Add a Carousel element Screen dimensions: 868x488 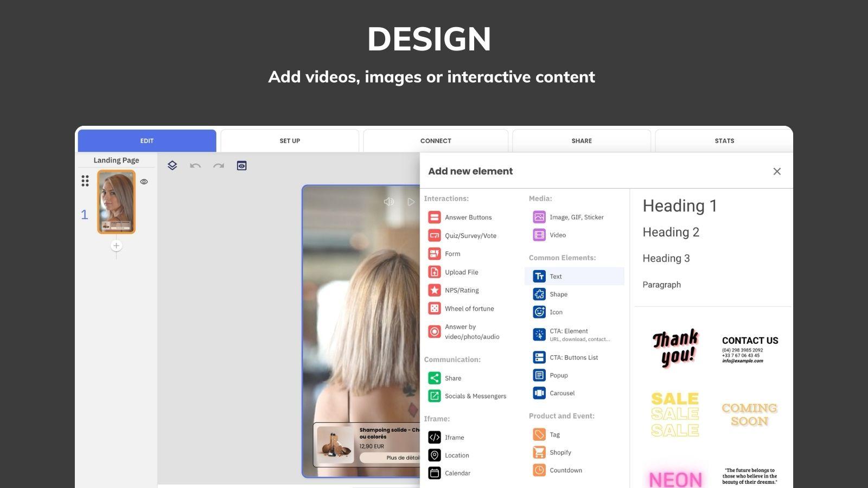click(x=562, y=393)
